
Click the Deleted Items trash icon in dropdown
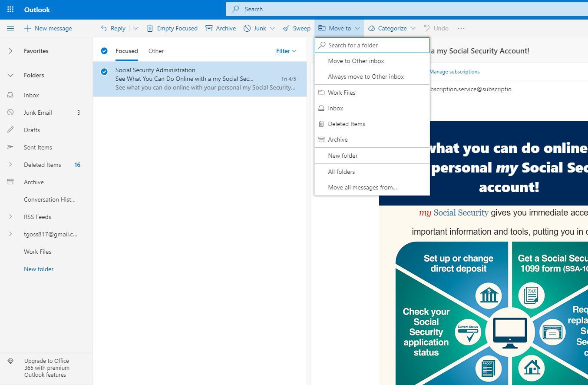pyautogui.click(x=321, y=124)
